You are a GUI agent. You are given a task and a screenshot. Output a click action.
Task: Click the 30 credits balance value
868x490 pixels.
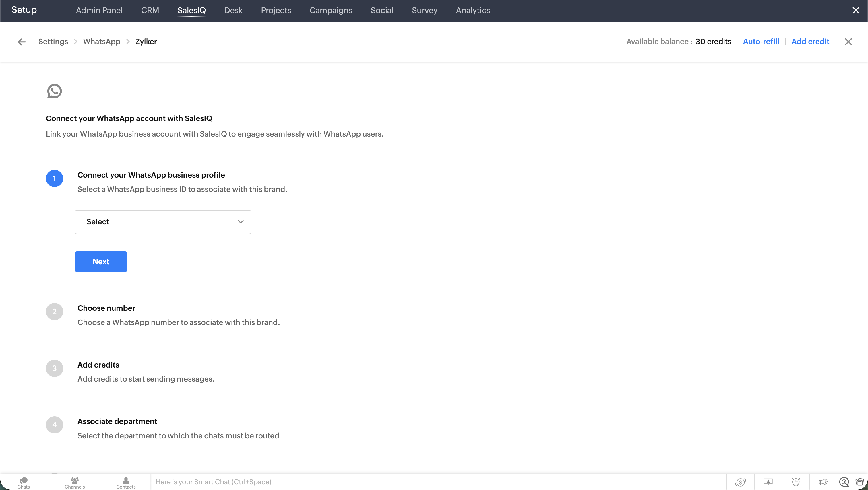tap(713, 42)
